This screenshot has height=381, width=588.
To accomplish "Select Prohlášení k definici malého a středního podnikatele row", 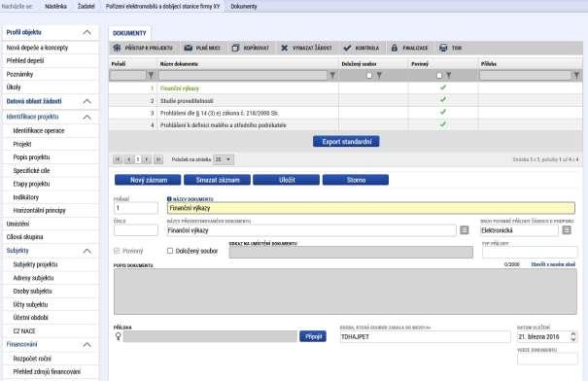I will coord(345,124).
